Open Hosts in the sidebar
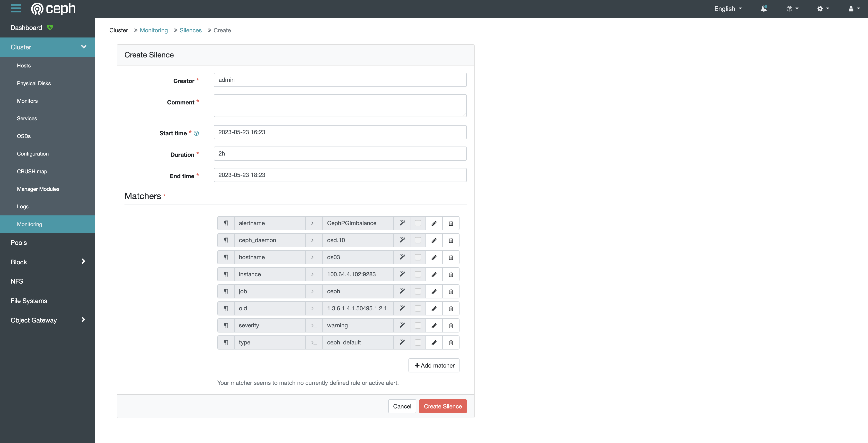The height and width of the screenshot is (443, 868). pos(24,65)
